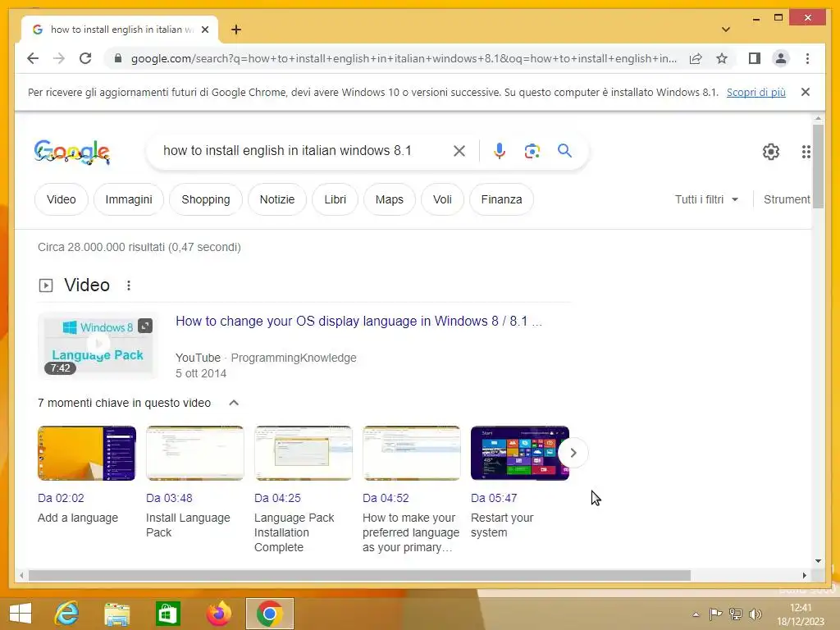Filter results by Voli

pos(442,199)
